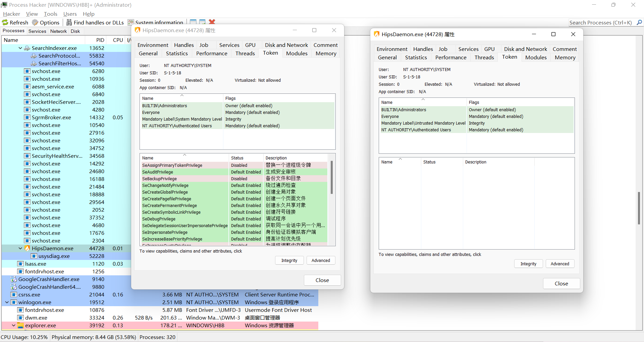Viewport: 644px width, 342px height.
Task: Click the first window-finder icon in toolbar
Action: (x=193, y=22)
